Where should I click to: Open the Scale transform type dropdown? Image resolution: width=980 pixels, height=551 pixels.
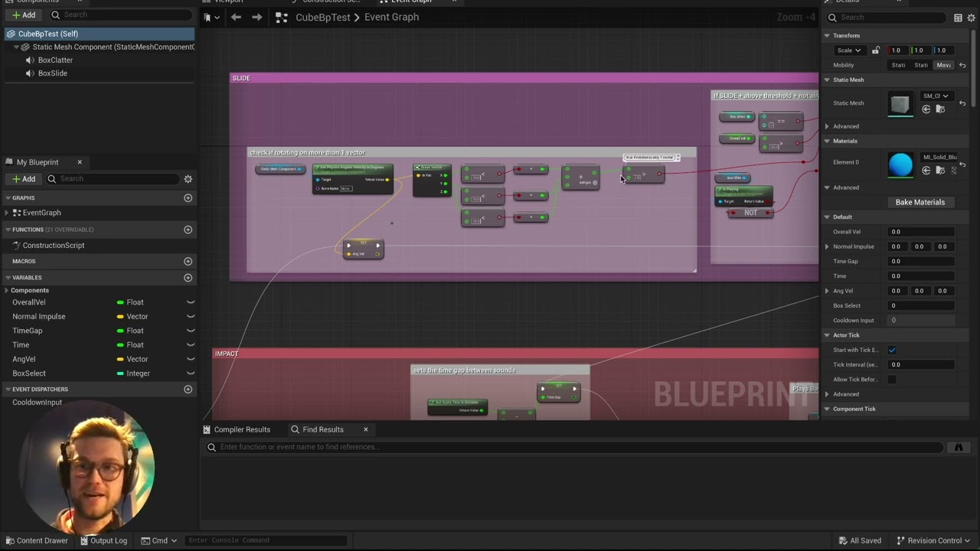tap(848, 51)
